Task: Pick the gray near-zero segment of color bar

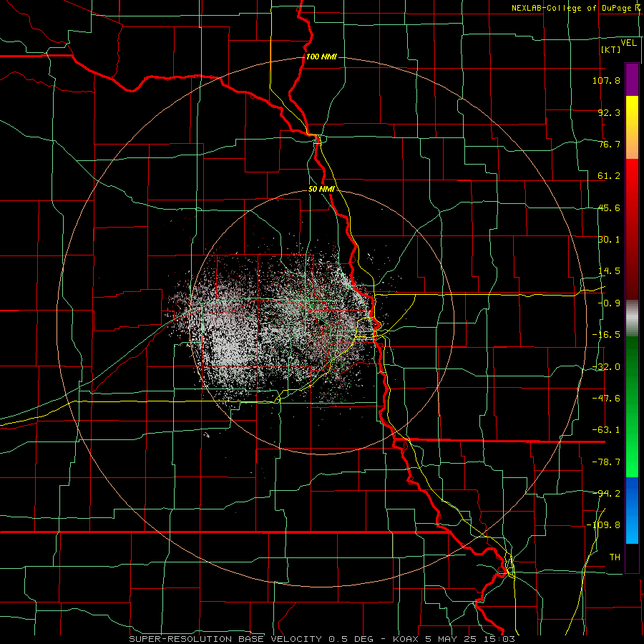Action: click(x=632, y=318)
